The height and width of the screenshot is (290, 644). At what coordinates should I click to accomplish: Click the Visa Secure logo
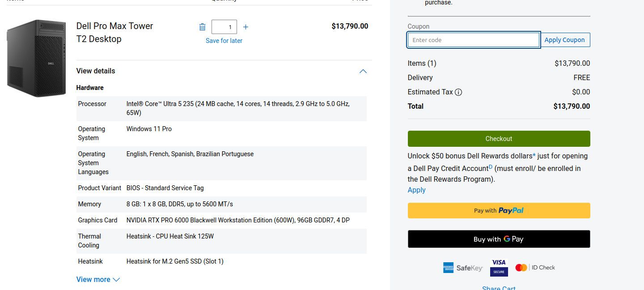(499, 267)
